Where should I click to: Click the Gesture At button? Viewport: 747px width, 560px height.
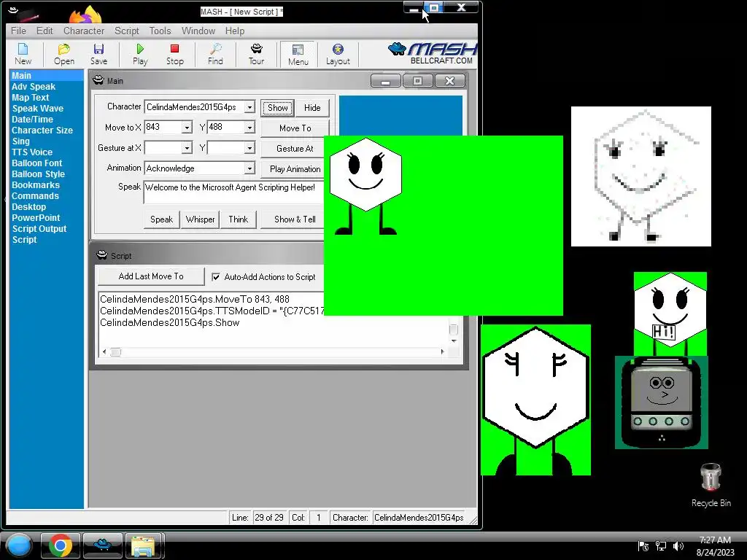(x=295, y=149)
